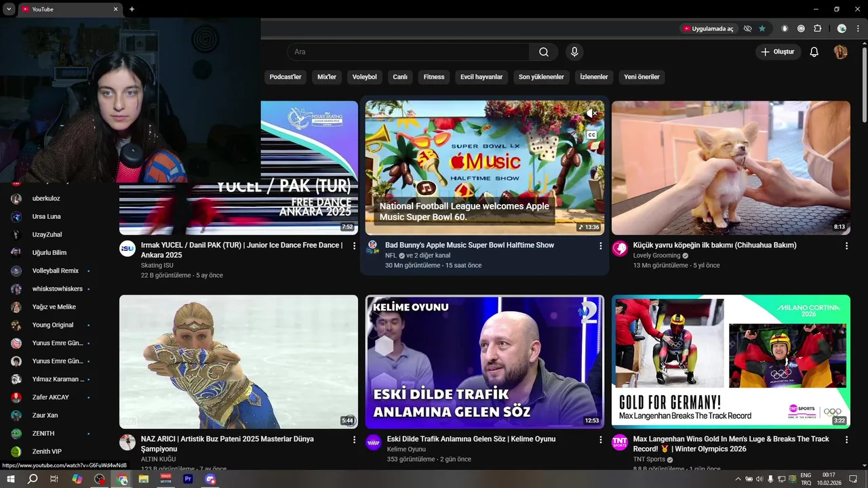This screenshot has width=868, height=488.
Task: Click Uygulamada aç button in address bar
Action: click(708, 28)
